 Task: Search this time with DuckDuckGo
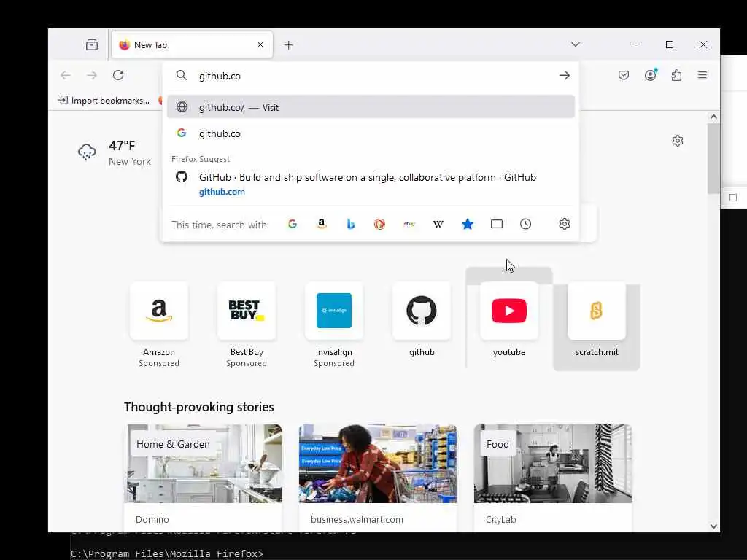[379, 225]
